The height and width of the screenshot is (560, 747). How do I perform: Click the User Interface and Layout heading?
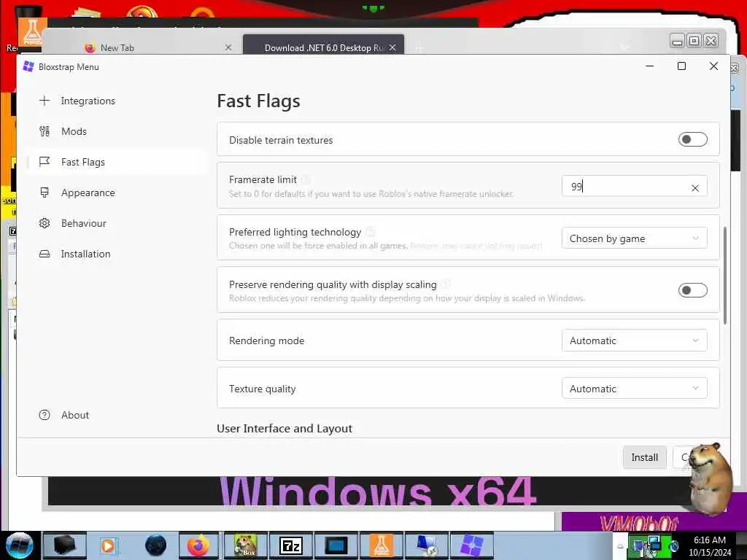[285, 429]
